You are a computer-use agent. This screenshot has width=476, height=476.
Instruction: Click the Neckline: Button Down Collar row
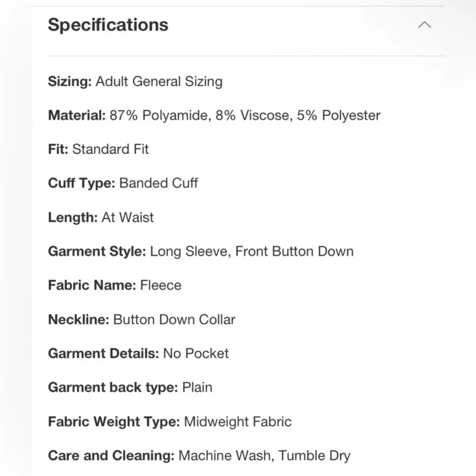142,319
